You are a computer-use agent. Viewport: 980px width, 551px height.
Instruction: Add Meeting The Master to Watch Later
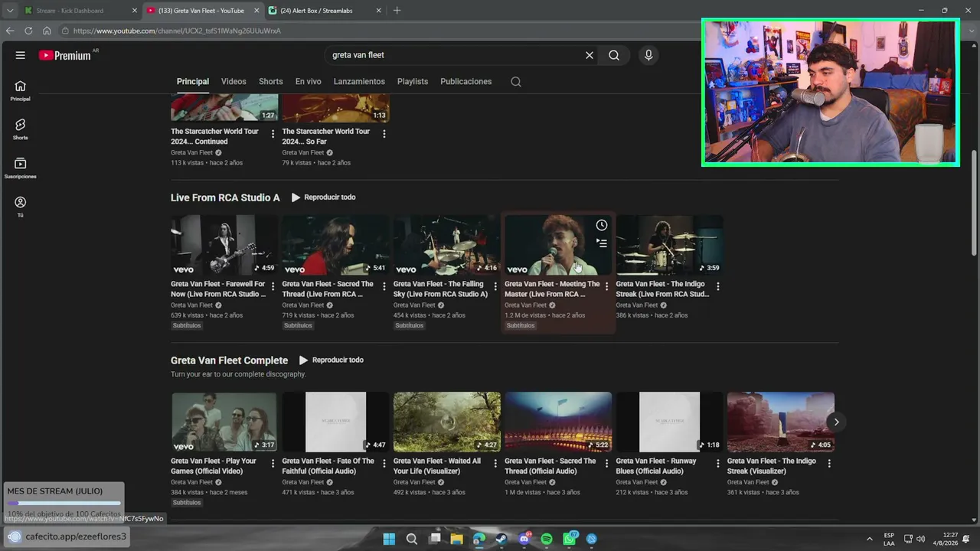602,225
